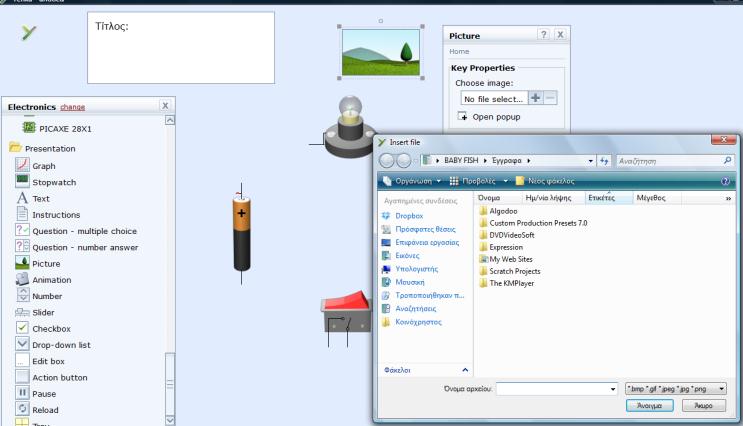Open the file name combo dropdown
Image resolution: width=743 pixels, height=426 pixels.
point(613,389)
